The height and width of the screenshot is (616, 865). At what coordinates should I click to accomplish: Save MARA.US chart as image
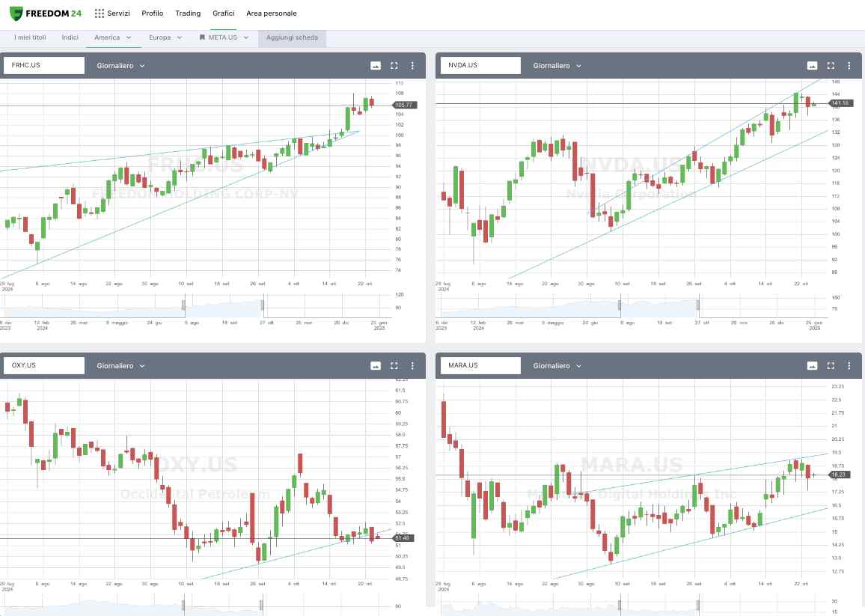click(x=812, y=366)
